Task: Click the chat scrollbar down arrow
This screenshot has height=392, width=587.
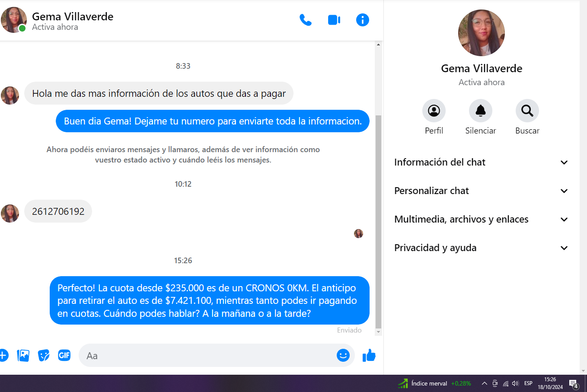Action: [x=378, y=332]
